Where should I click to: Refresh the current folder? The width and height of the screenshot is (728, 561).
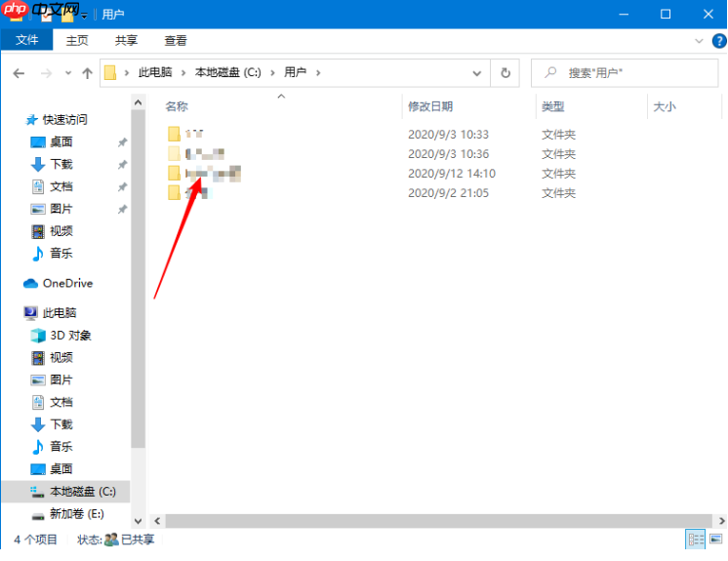click(x=506, y=73)
